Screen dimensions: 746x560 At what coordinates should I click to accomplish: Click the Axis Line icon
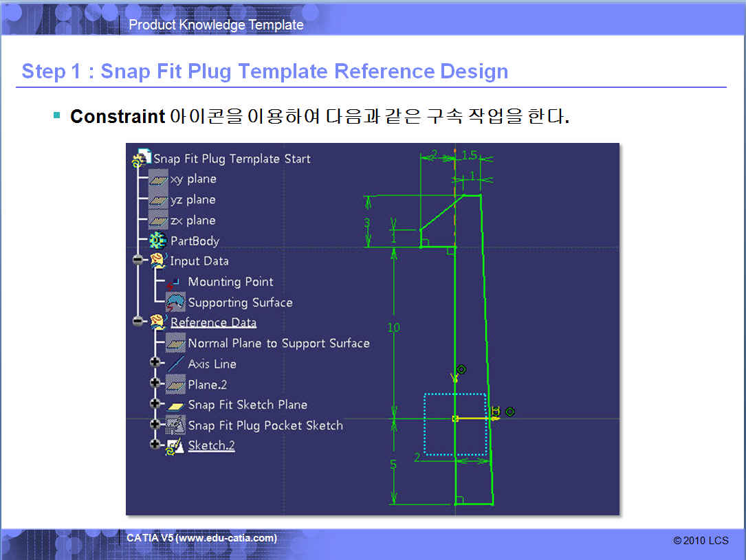coord(175,364)
